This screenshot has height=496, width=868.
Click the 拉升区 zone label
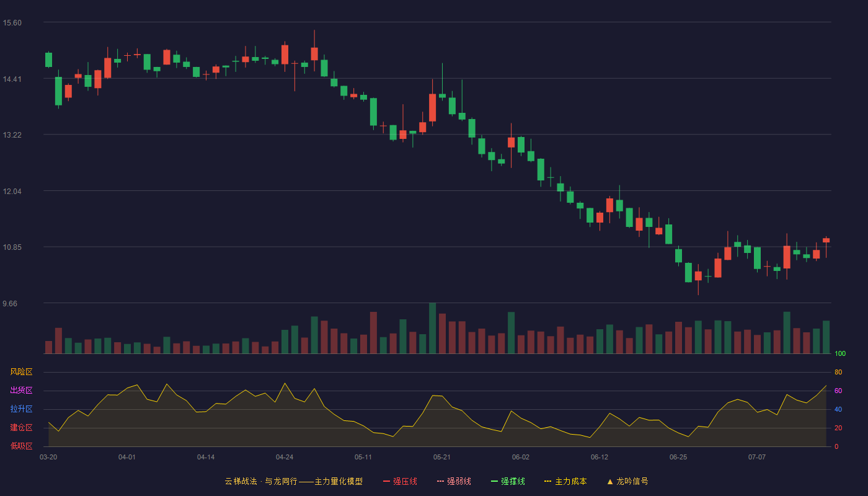pyautogui.click(x=21, y=409)
